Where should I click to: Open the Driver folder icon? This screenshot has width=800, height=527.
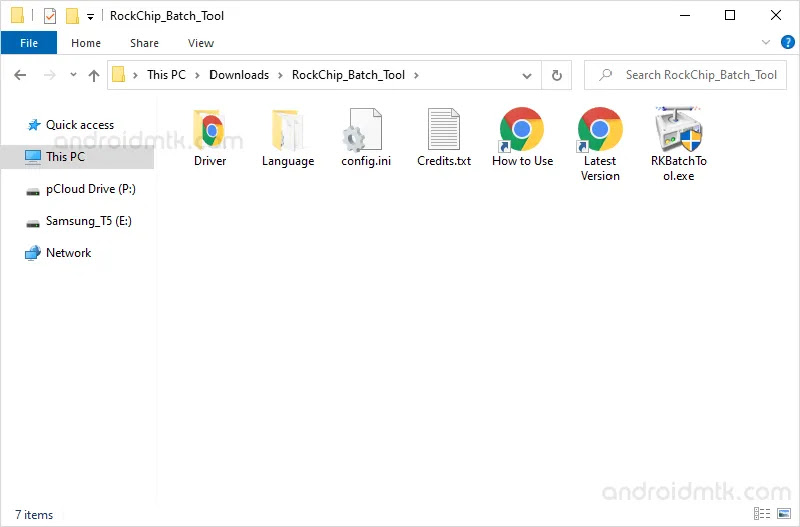210,129
